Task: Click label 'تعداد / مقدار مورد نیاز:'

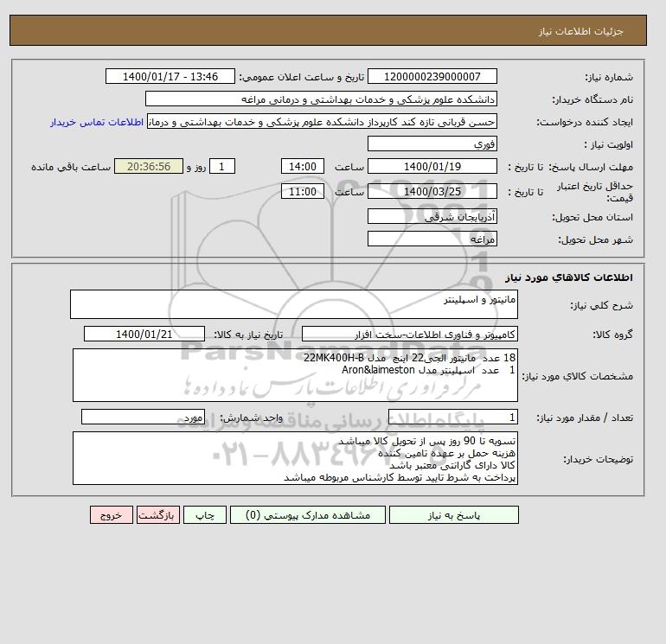Action: (585, 418)
